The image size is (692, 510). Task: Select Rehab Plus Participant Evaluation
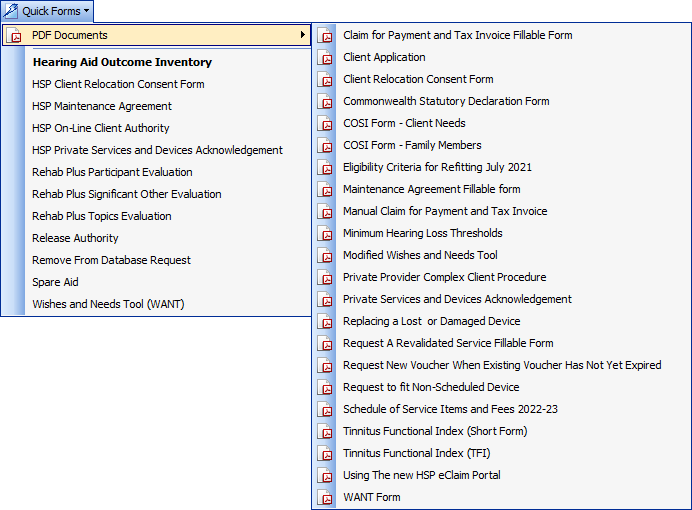[x=112, y=172]
